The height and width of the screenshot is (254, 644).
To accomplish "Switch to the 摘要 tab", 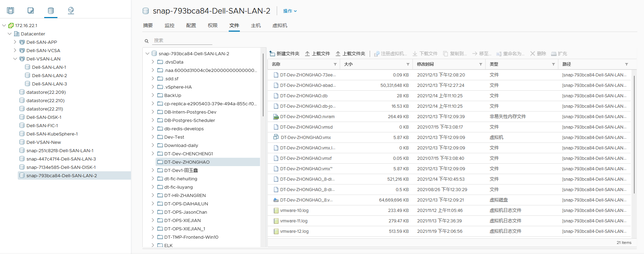I will [148, 25].
